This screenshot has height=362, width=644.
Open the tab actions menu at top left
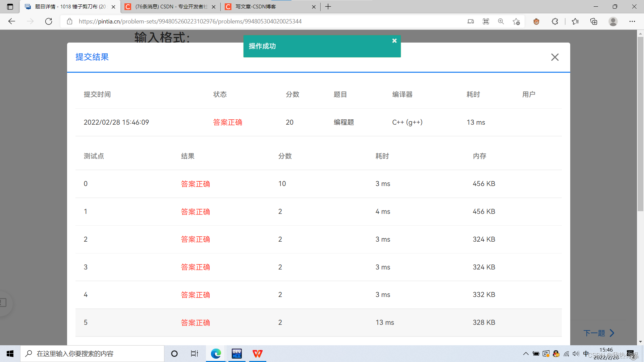pos(10,6)
